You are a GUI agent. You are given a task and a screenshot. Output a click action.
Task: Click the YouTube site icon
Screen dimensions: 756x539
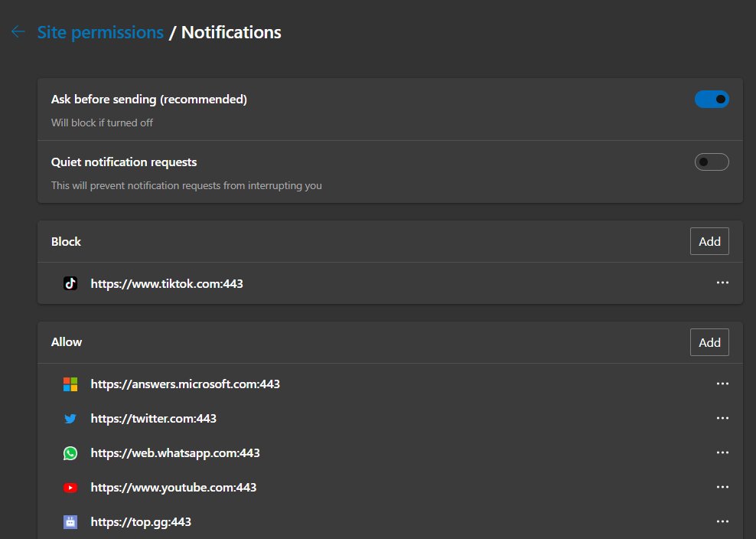[x=70, y=488]
